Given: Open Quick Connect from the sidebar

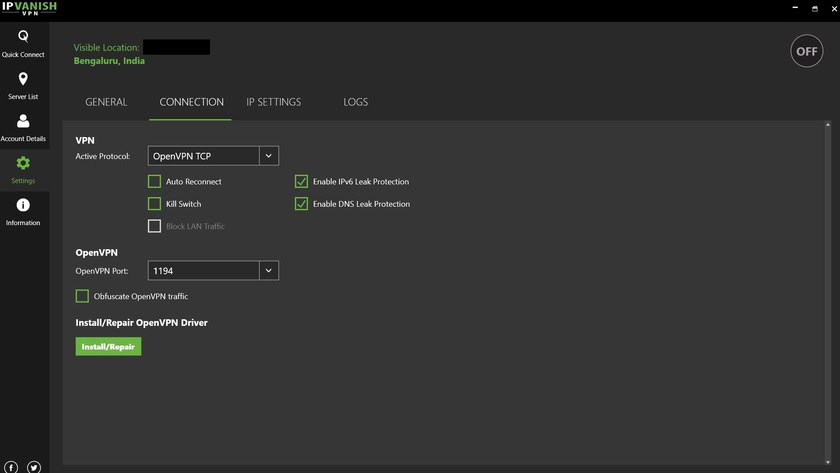Looking at the screenshot, I should point(23,36).
